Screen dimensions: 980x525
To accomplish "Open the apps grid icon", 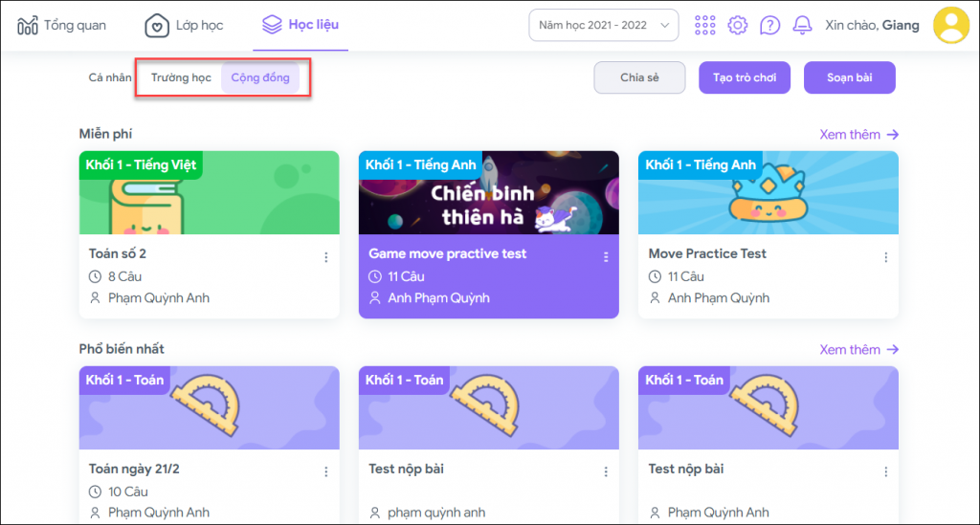I will click(705, 25).
